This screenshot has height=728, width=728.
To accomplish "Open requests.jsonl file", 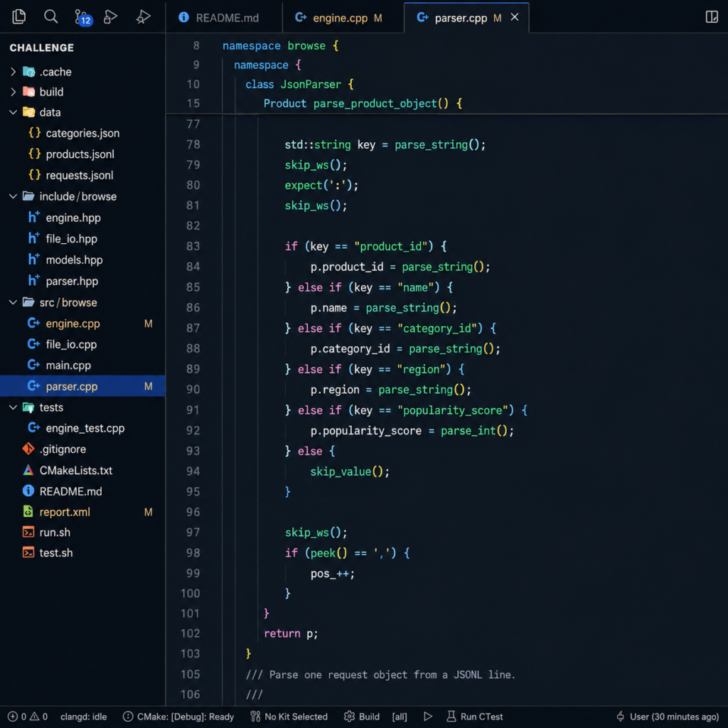I will tap(82, 175).
